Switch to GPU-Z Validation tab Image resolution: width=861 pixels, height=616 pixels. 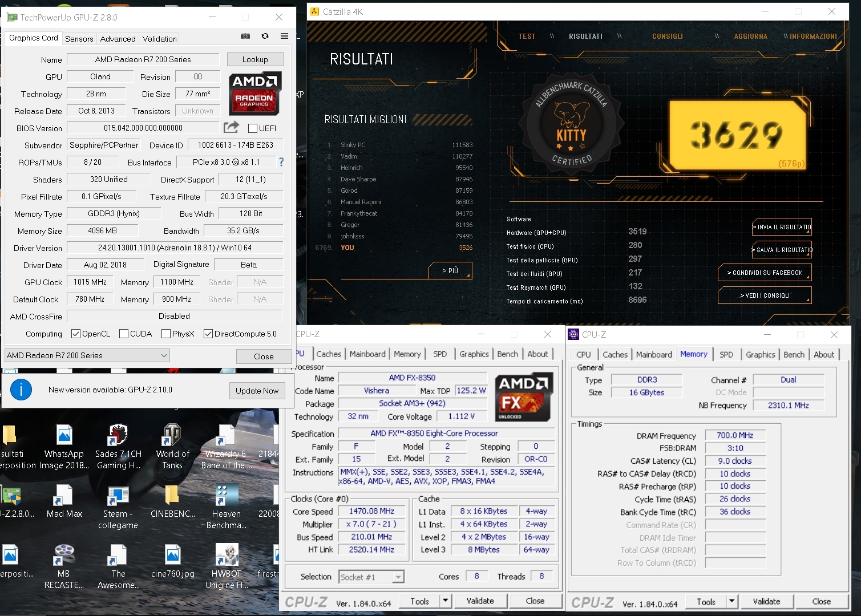pyautogui.click(x=159, y=39)
